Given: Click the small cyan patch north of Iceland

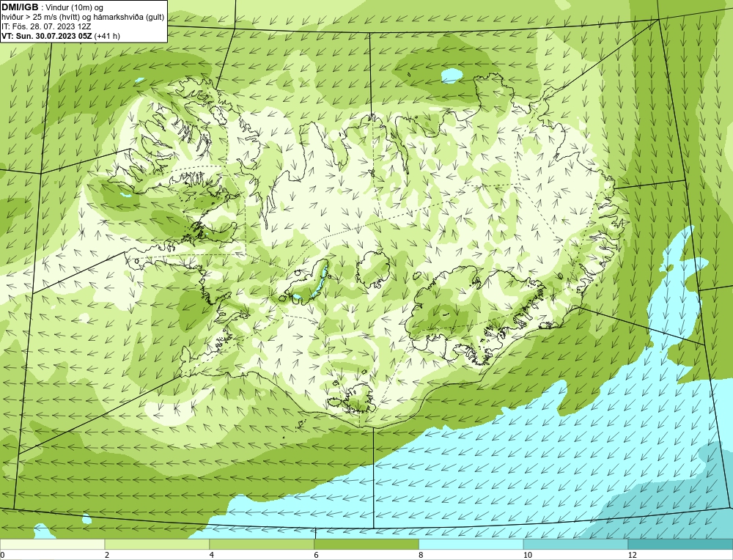Looking at the screenshot, I should click(x=452, y=75).
